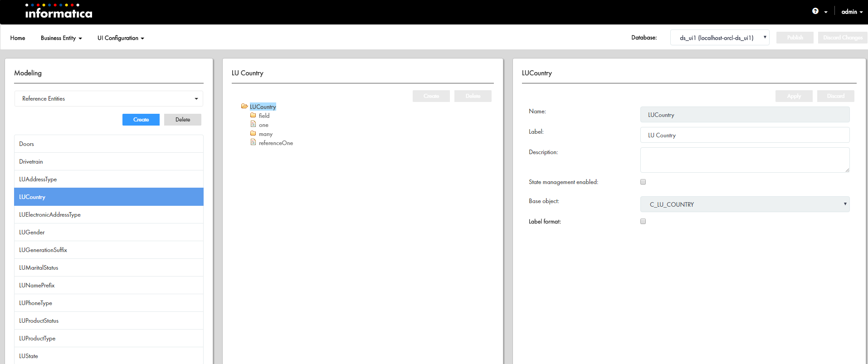Select LUGender in the entity list
868x364 pixels.
(109, 232)
